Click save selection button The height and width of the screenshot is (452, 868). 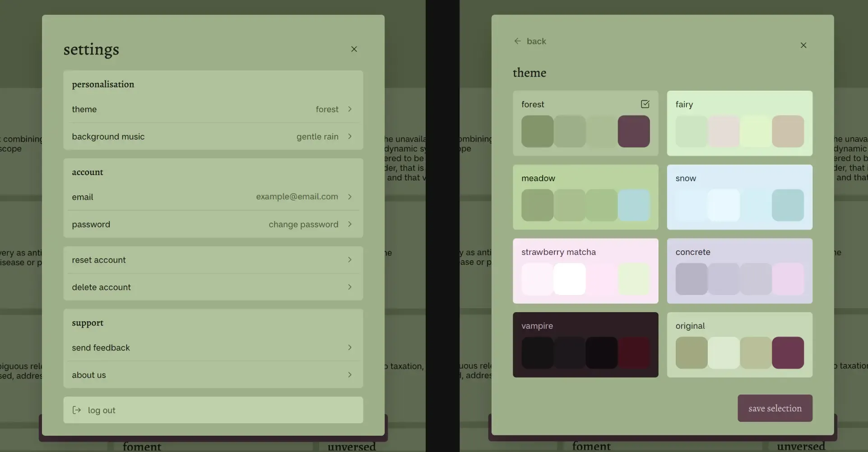point(775,408)
